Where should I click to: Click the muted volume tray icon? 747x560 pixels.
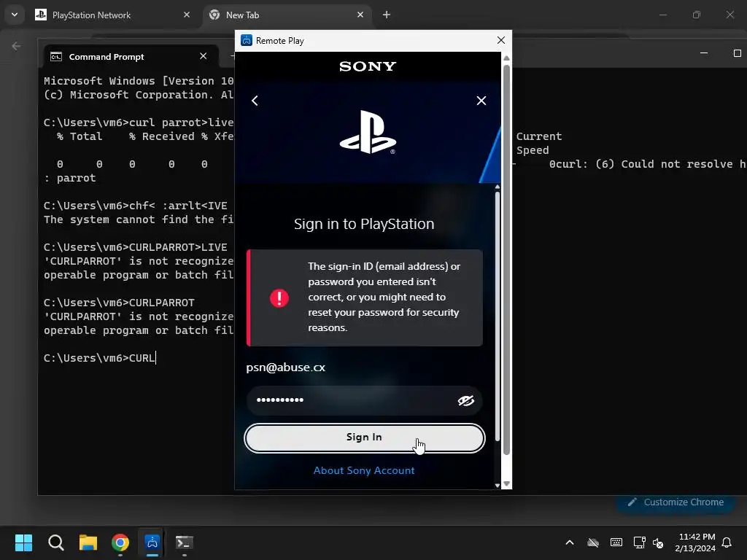(658, 542)
